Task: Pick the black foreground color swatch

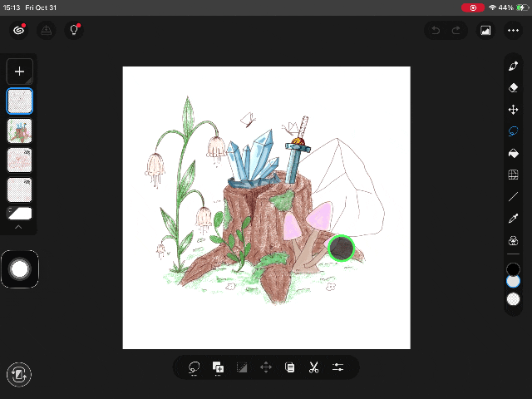Action: coord(513,268)
